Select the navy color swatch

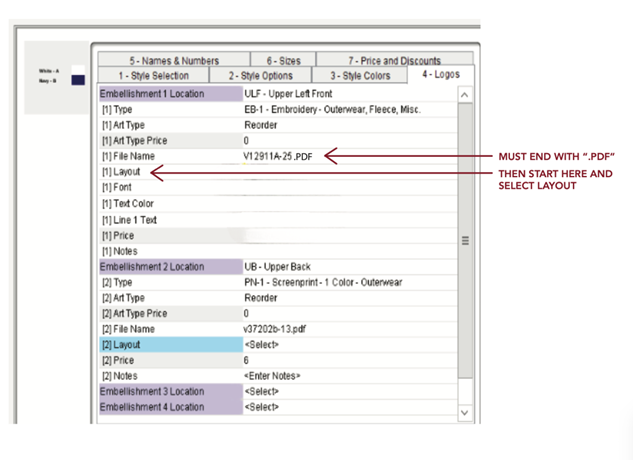[78, 80]
